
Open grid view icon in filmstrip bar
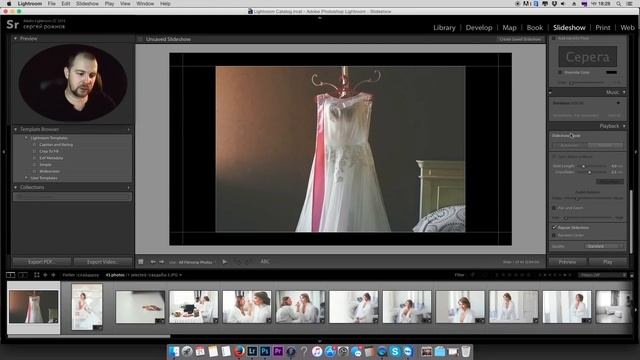click(x=37, y=275)
